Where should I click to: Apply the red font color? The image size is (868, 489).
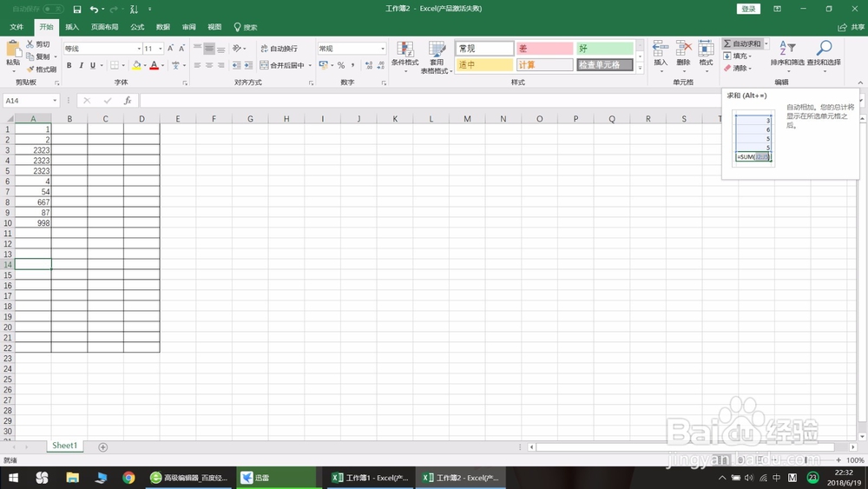[154, 65]
